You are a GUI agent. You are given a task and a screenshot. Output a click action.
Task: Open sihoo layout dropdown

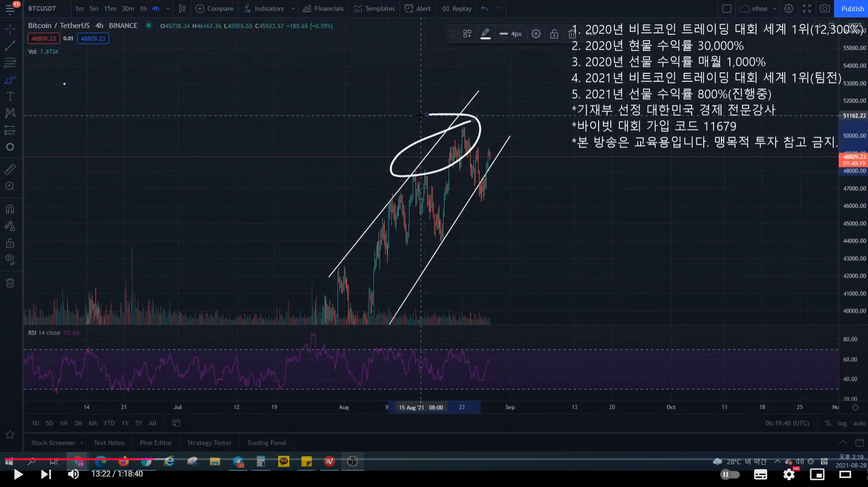(x=758, y=8)
